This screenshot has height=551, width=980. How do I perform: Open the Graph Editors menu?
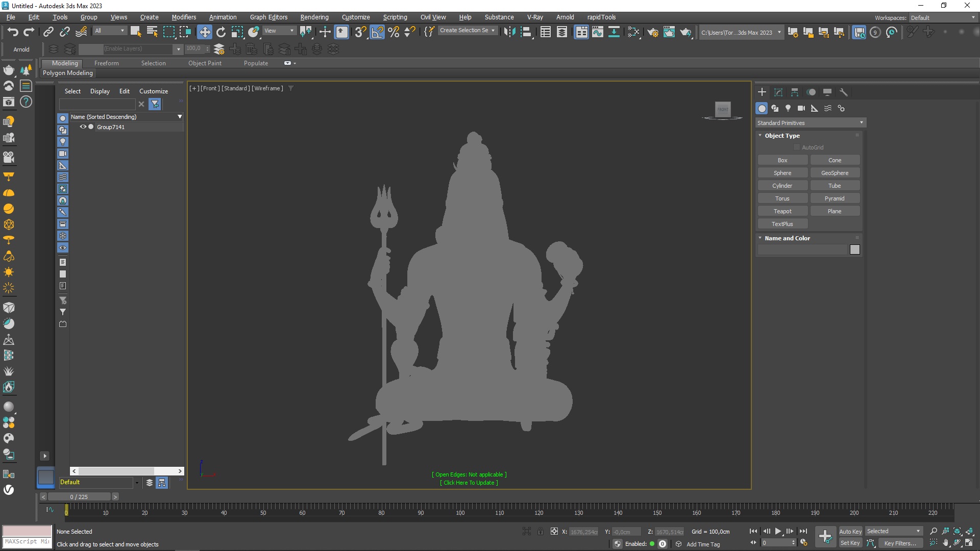tap(268, 17)
